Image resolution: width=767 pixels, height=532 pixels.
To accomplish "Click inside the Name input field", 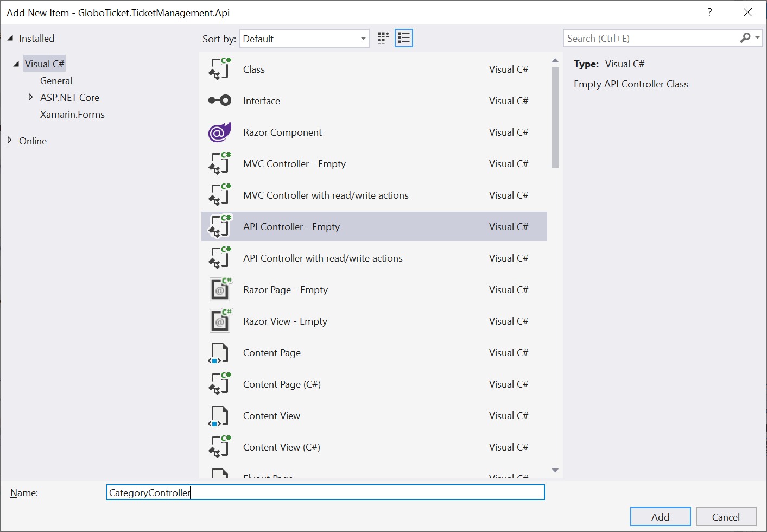I will [326, 492].
